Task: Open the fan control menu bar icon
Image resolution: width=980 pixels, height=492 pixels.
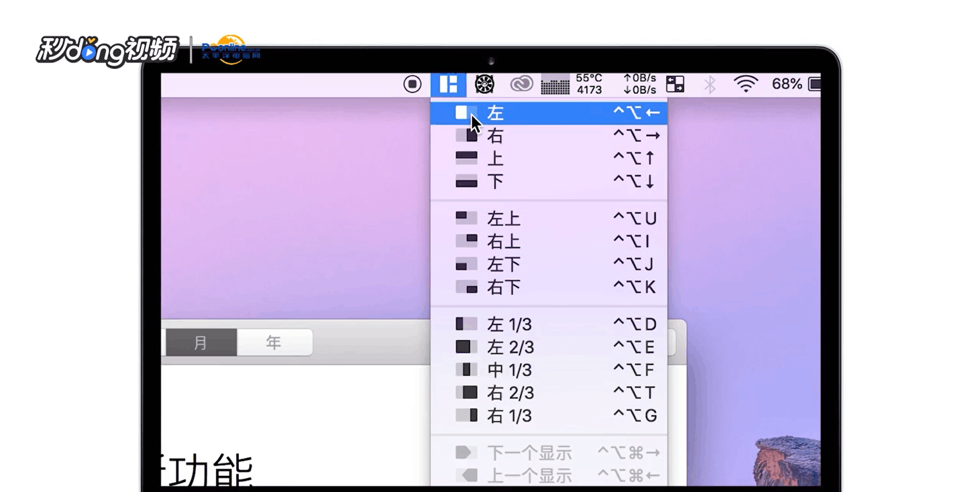Action: [x=484, y=84]
